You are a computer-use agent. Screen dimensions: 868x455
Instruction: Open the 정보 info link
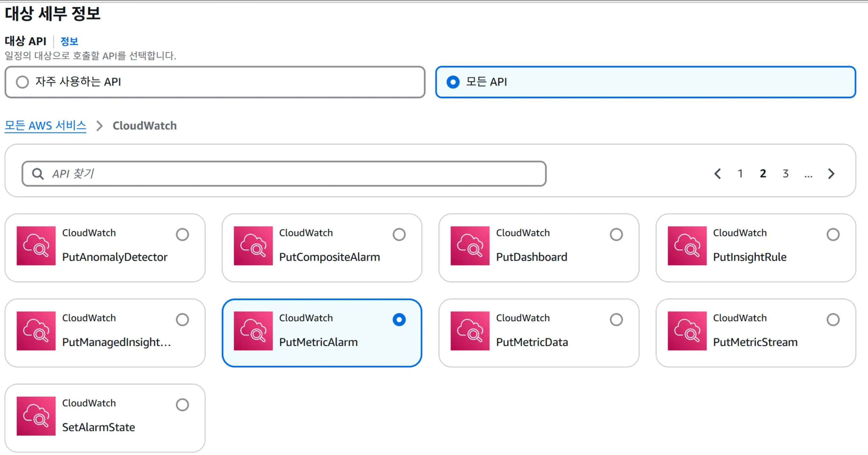69,41
